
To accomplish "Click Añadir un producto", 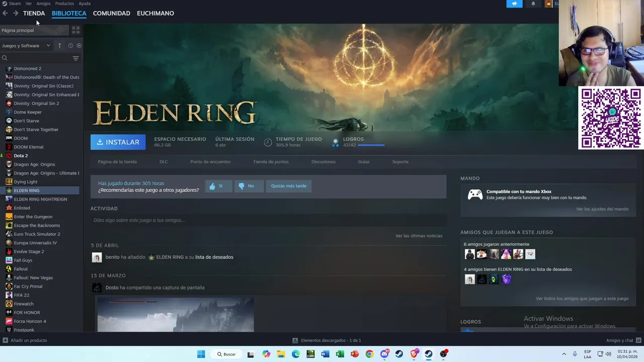I will [x=25, y=340].
